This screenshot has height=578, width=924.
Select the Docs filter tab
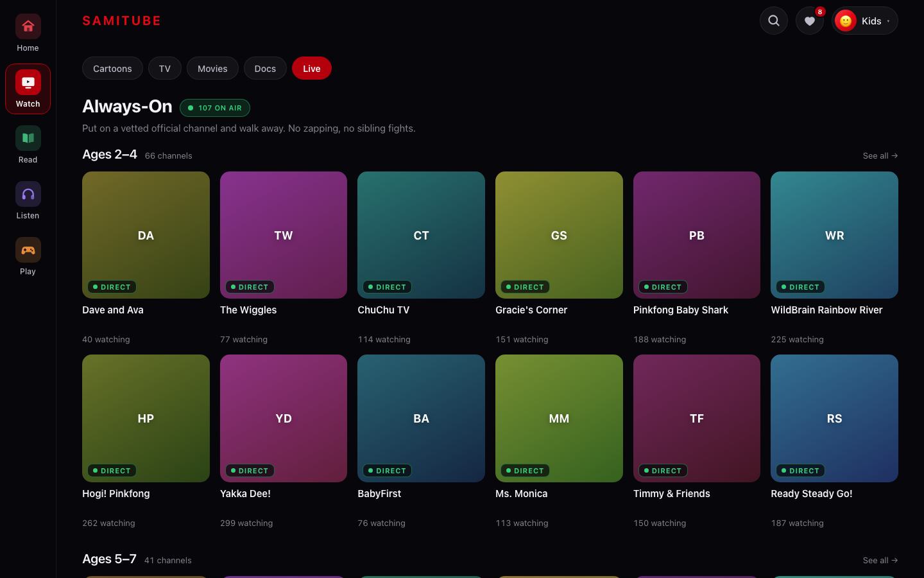265,69
